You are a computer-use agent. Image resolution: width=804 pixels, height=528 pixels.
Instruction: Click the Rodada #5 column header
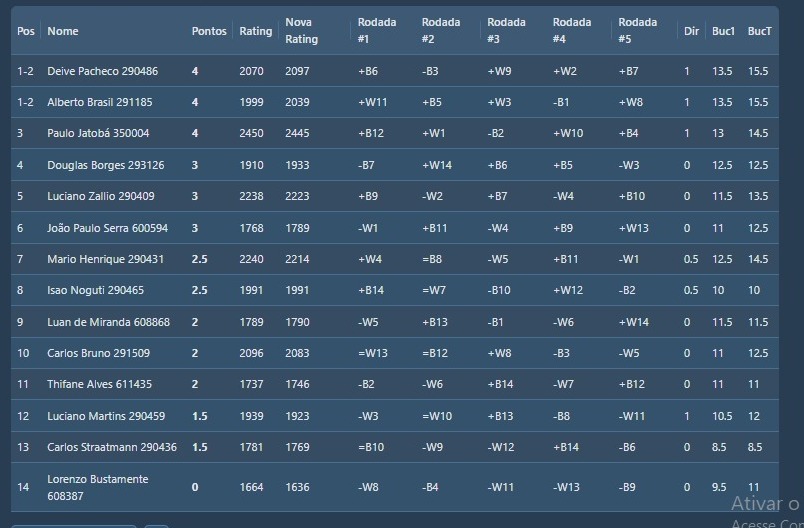[x=637, y=31]
